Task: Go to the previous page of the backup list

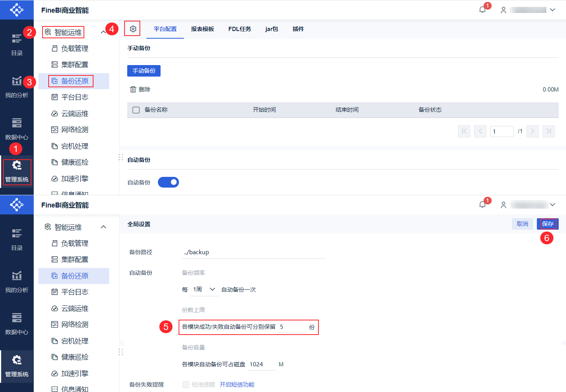Action: tap(480, 131)
